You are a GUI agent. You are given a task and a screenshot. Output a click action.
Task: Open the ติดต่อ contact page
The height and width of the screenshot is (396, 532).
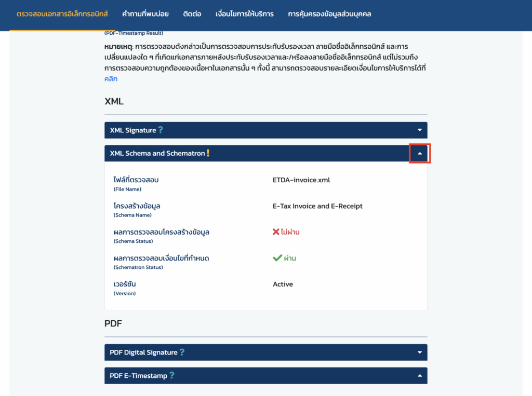(192, 14)
